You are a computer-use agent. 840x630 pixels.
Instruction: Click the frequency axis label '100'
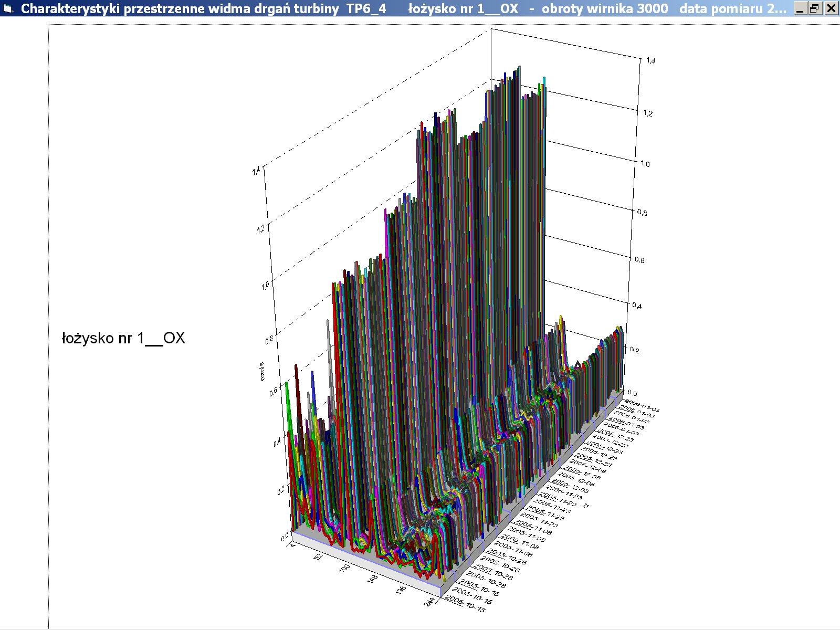pyautogui.click(x=344, y=568)
